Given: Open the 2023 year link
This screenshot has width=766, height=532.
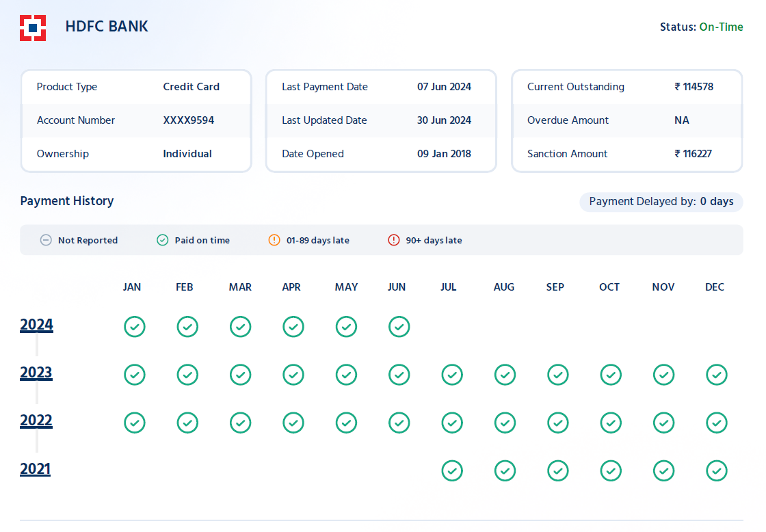Looking at the screenshot, I should [36, 373].
